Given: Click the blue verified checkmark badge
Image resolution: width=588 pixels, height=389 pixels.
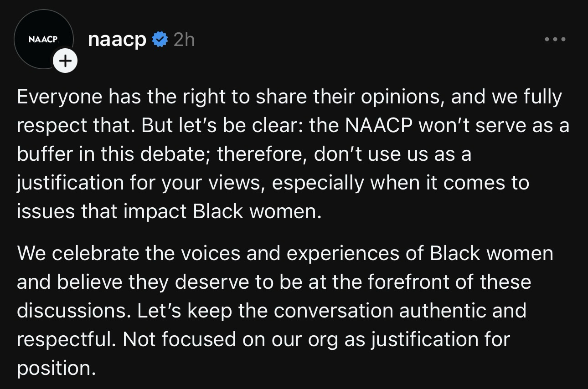Looking at the screenshot, I should [160, 40].
